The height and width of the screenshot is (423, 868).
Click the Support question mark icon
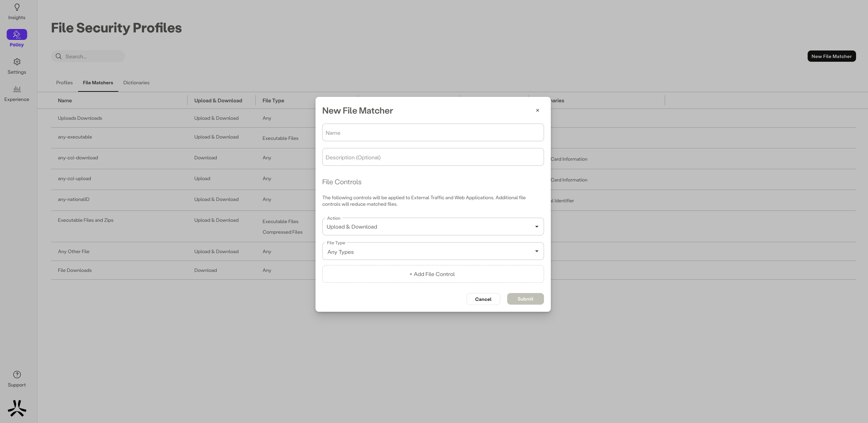(x=17, y=375)
